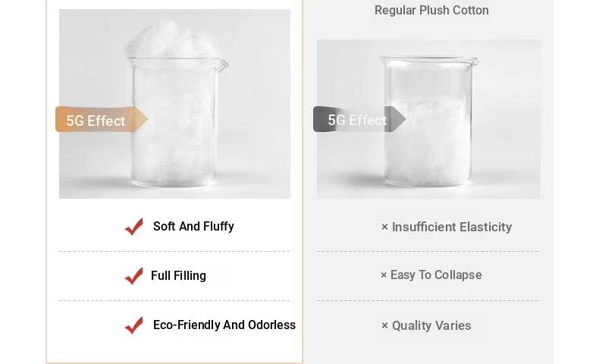This screenshot has height=364, width=599.
Task: Click the Easy To Collapse text
Action: tap(436, 275)
